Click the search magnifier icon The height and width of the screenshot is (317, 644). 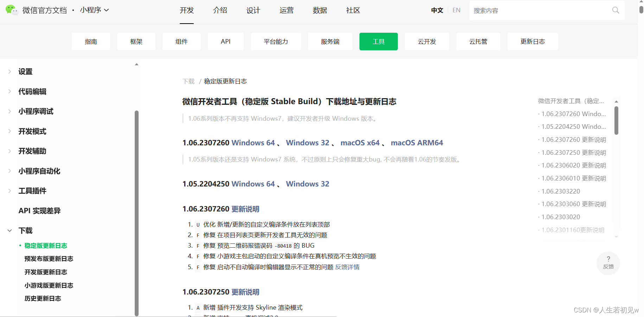616,10
